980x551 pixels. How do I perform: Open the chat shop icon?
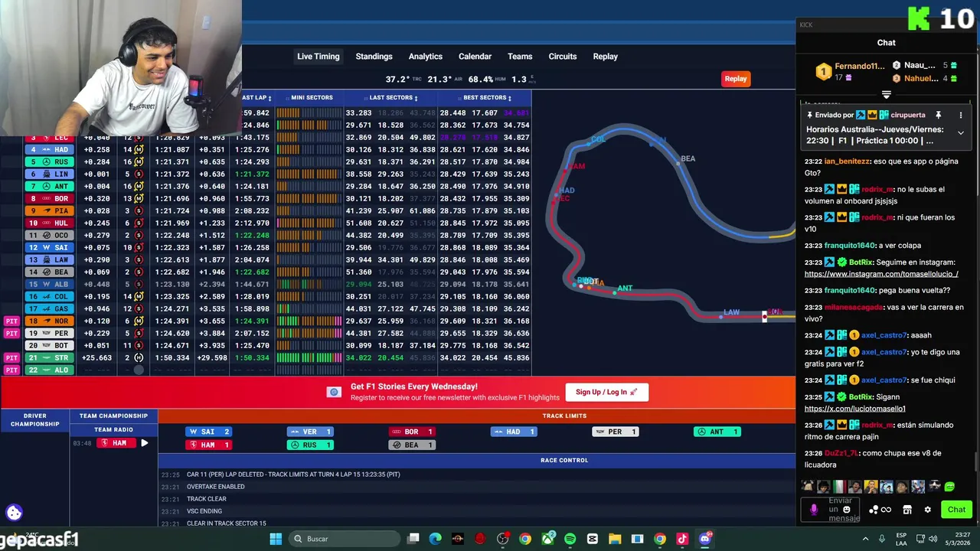pos(907,510)
